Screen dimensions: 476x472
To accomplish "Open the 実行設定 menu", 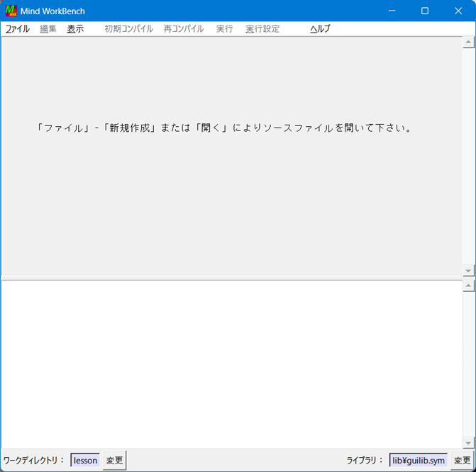I will pyautogui.click(x=262, y=29).
